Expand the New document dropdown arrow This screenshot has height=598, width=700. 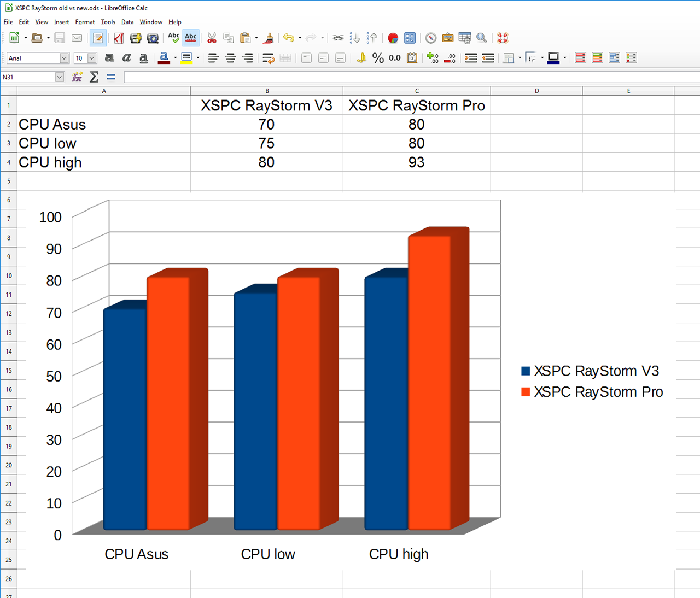(26, 38)
